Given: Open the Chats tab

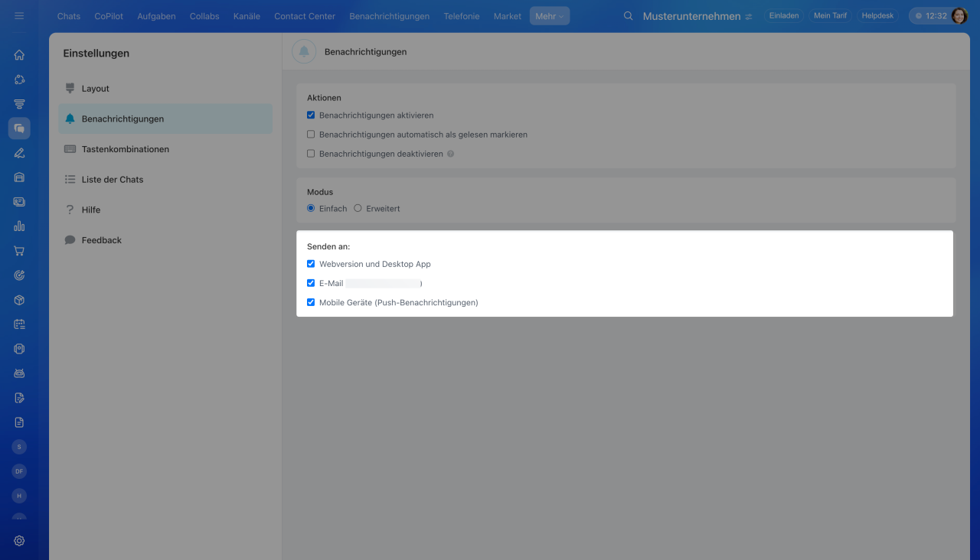Looking at the screenshot, I should [x=69, y=16].
